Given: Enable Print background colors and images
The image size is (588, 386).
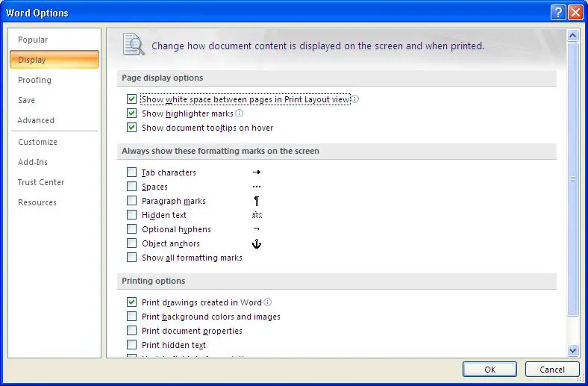Looking at the screenshot, I should pos(131,317).
